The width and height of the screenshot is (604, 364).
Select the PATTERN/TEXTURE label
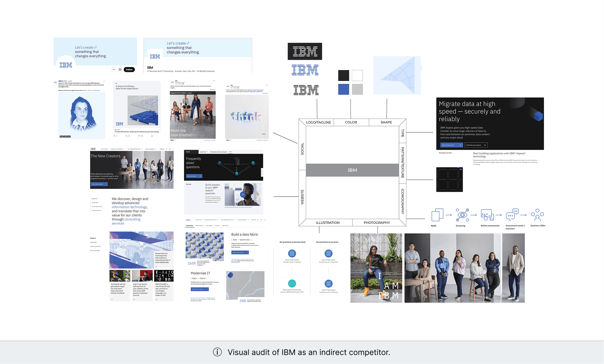(403, 162)
